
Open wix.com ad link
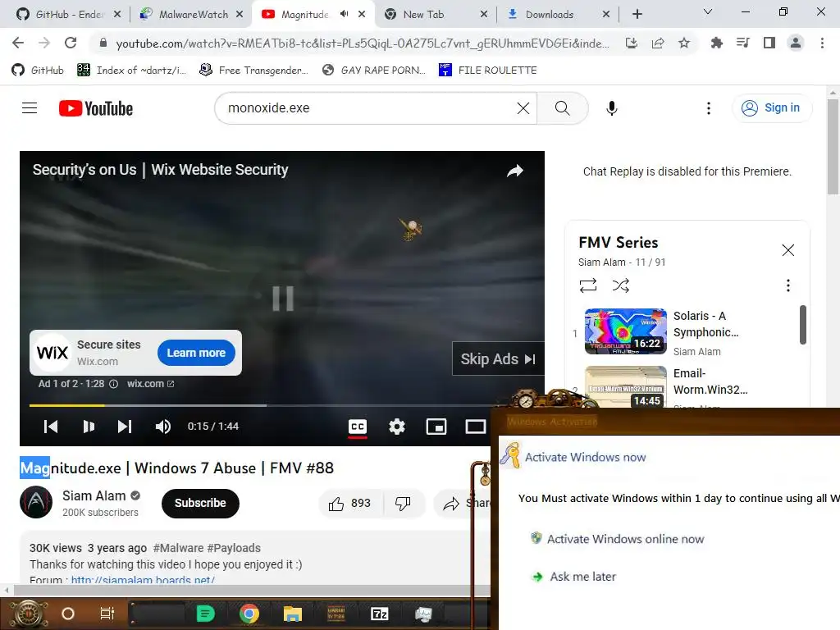pyautogui.click(x=150, y=384)
